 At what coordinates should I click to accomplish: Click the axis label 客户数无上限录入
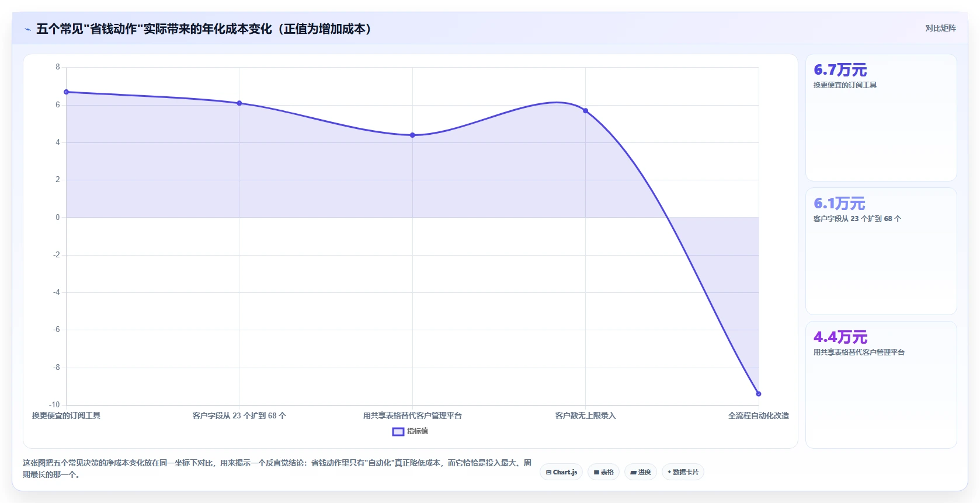pyautogui.click(x=585, y=415)
